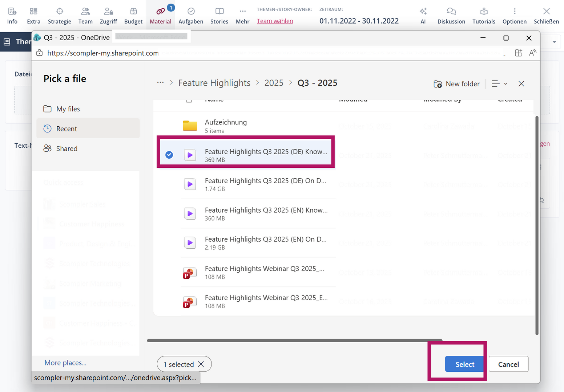Create a New folder in OneDrive

click(x=456, y=84)
